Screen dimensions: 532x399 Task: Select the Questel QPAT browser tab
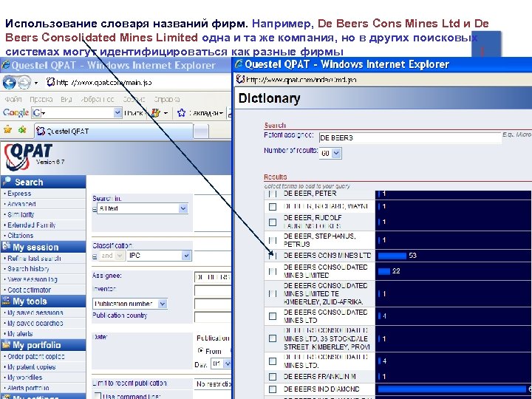[114, 132]
